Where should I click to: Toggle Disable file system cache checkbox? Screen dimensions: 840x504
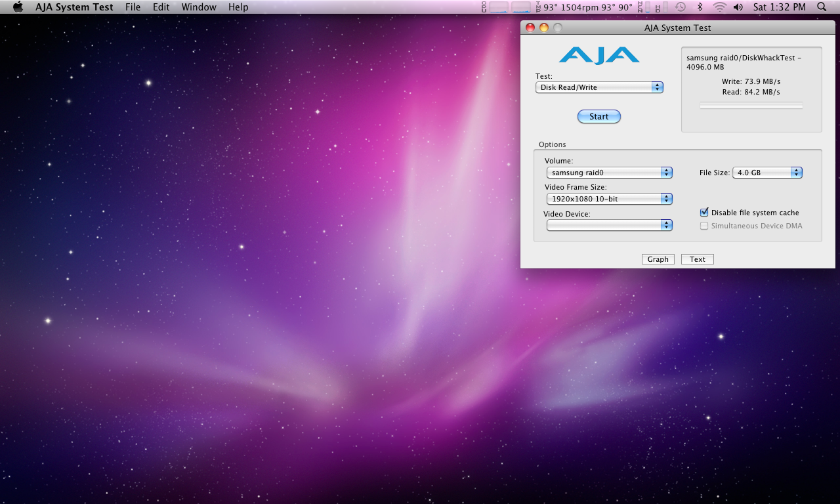click(704, 212)
